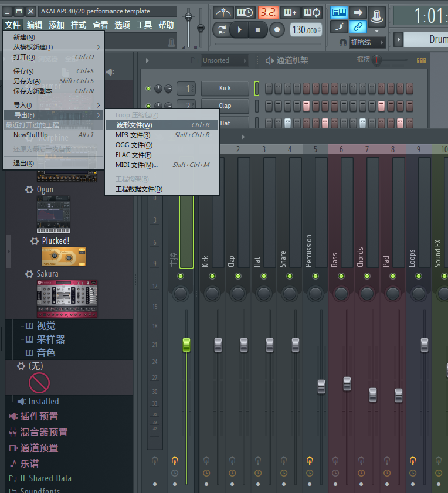
Task: Open the 栅格线 snap dropdown
Action: coord(368,42)
